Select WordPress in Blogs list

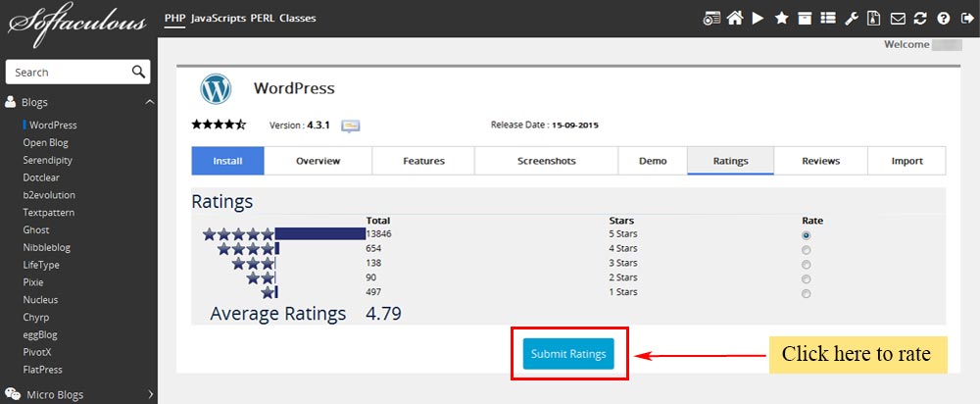[53, 126]
